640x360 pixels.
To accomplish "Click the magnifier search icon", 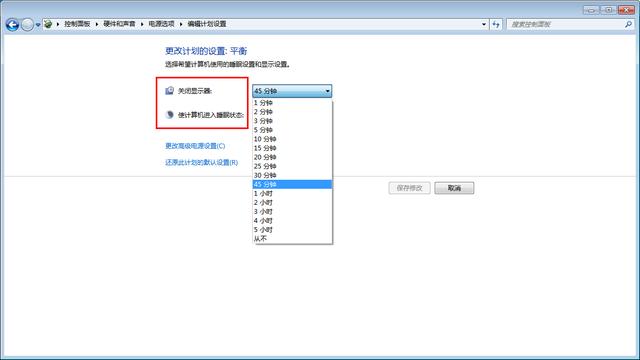I will 628,24.
